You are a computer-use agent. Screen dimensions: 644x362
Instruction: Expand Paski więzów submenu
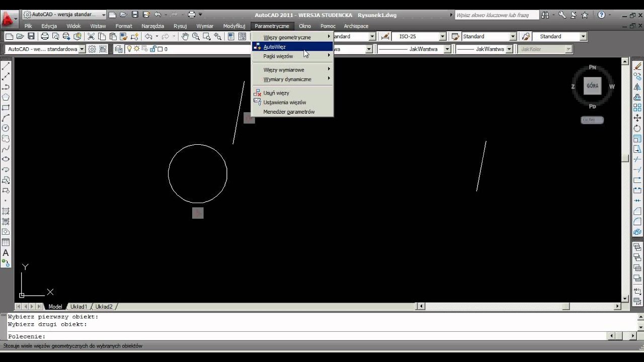point(293,56)
